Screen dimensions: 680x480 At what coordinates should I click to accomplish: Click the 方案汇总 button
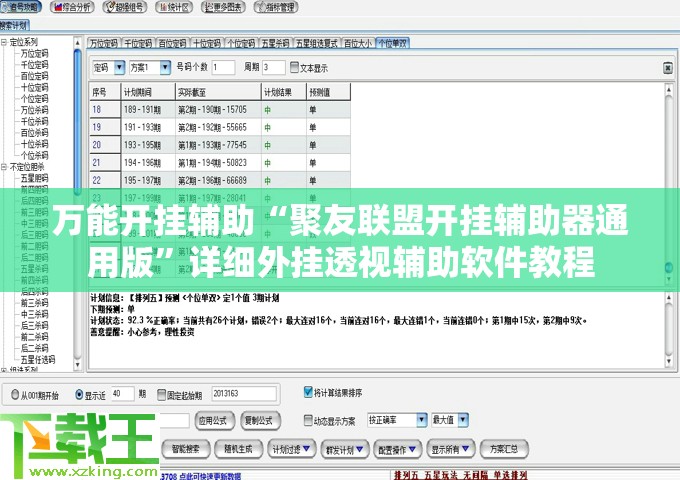tap(504, 449)
